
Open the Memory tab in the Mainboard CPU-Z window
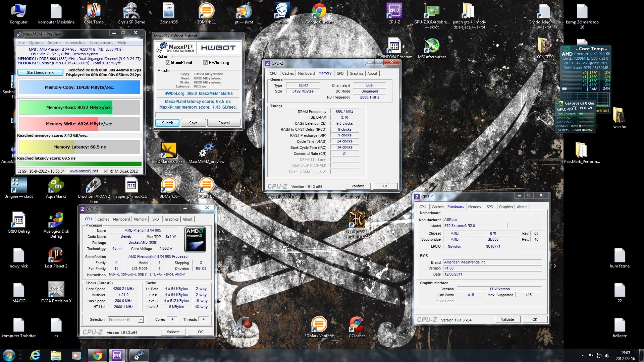point(475,207)
